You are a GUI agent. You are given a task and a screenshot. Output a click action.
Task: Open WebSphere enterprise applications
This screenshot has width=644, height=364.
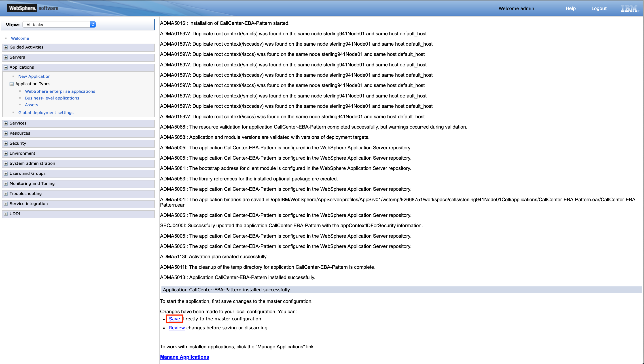60,91
